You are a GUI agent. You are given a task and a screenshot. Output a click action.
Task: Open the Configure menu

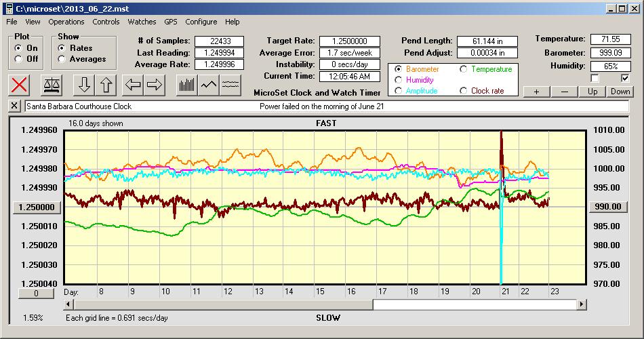point(201,22)
